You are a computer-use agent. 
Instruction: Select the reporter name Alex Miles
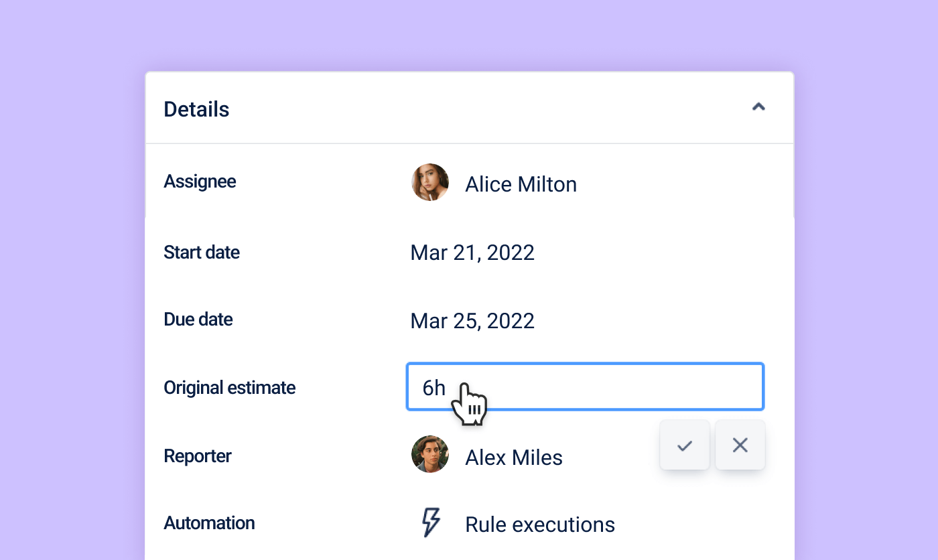(x=514, y=458)
